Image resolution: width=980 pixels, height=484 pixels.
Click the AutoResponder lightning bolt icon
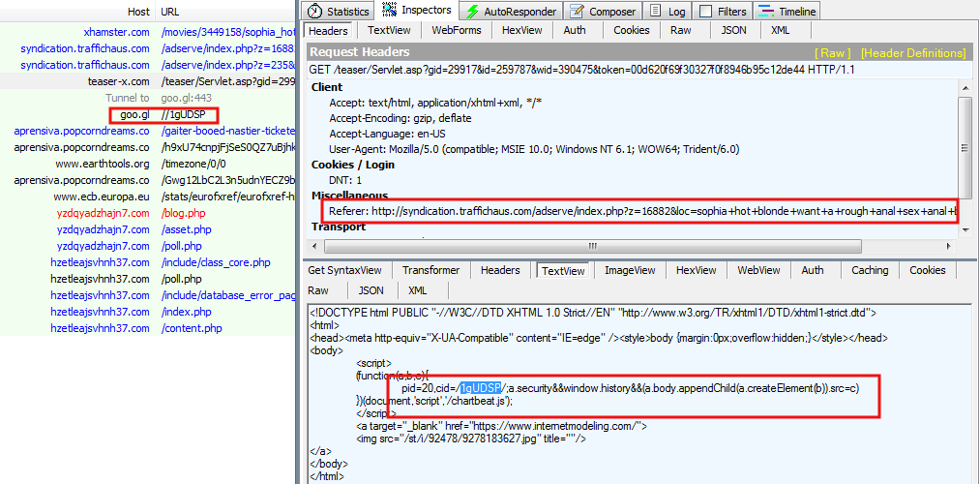click(x=472, y=12)
